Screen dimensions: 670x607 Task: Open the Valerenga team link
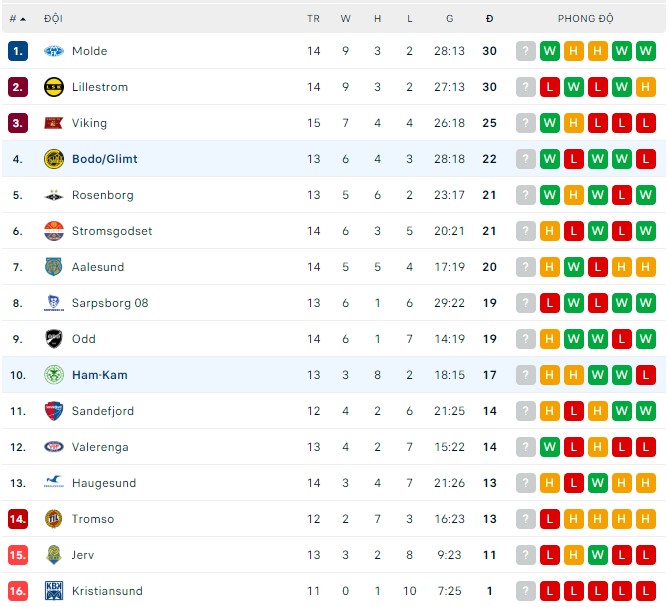[x=100, y=447]
